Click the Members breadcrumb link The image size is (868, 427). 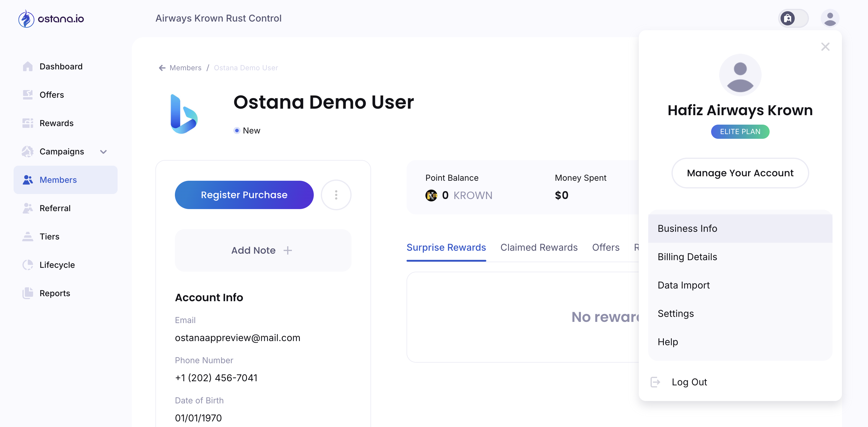185,68
